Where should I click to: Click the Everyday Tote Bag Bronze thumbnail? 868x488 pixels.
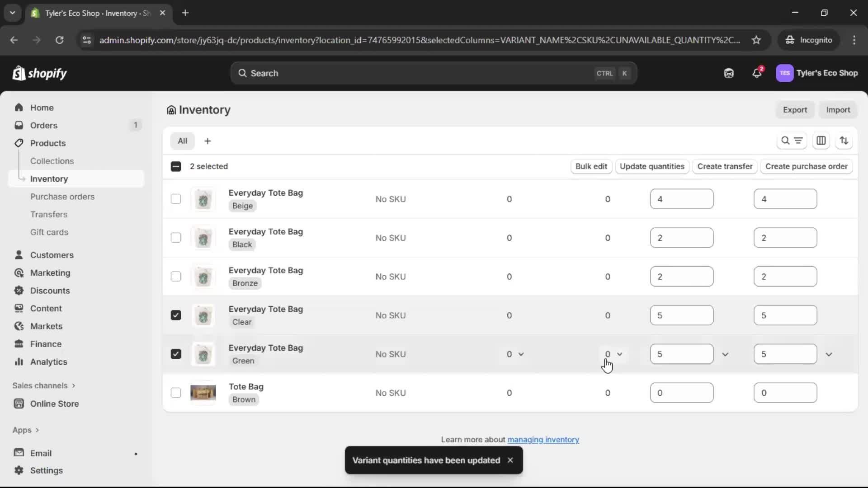tap(204, 277)
